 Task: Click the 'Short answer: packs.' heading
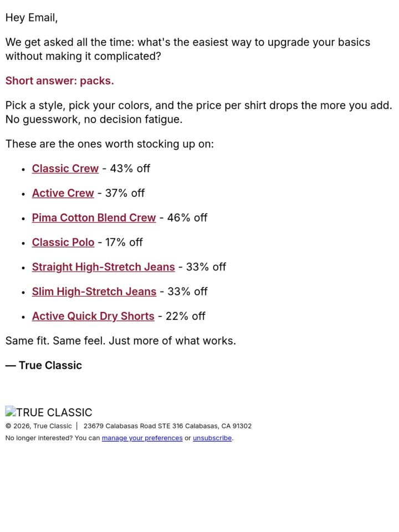60,81
